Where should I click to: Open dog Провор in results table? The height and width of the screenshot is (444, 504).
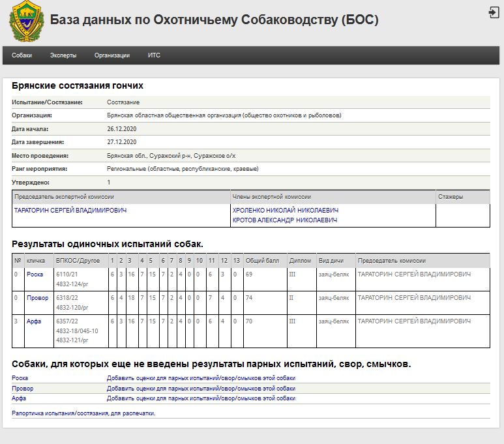37,297
